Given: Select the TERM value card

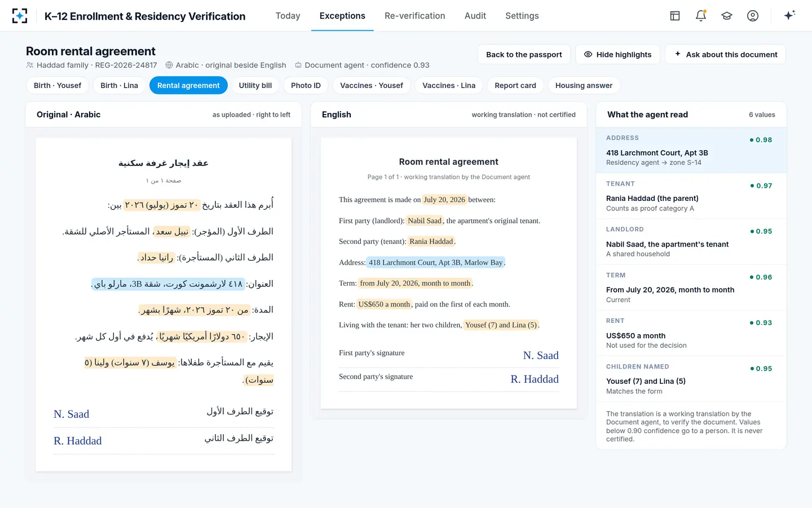Looking at the screenshot, I should (x=691, y=287).
